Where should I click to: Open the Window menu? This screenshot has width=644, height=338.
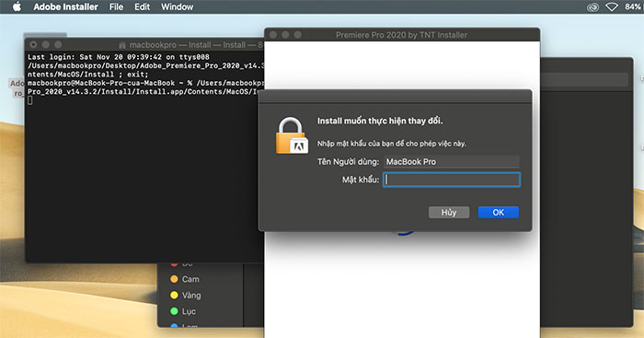click(177, 7)
